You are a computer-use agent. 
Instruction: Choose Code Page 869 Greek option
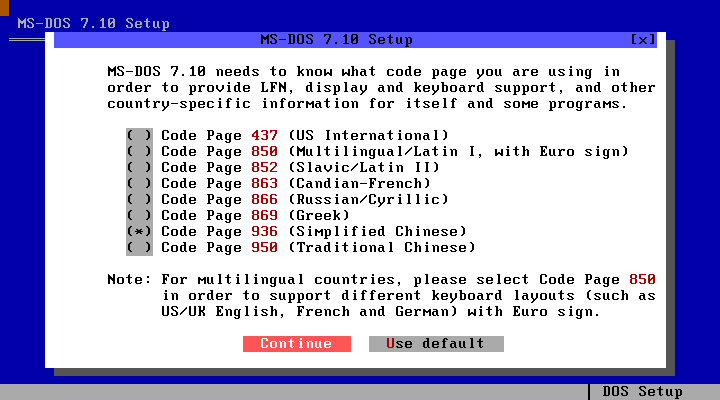click(x=139, y=216)
